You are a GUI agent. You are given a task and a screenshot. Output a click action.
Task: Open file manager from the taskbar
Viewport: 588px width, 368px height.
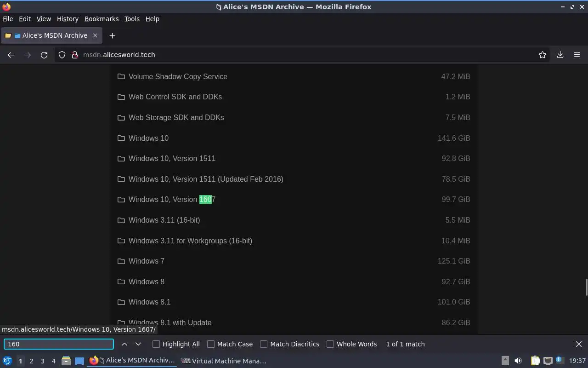[66, 361]
